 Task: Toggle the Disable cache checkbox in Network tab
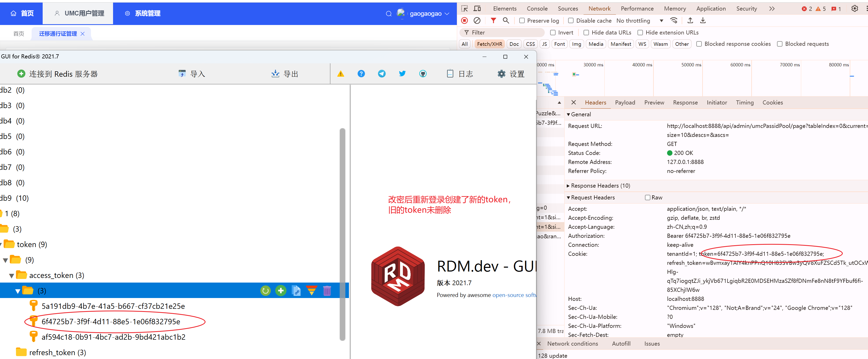click(570, 21)
